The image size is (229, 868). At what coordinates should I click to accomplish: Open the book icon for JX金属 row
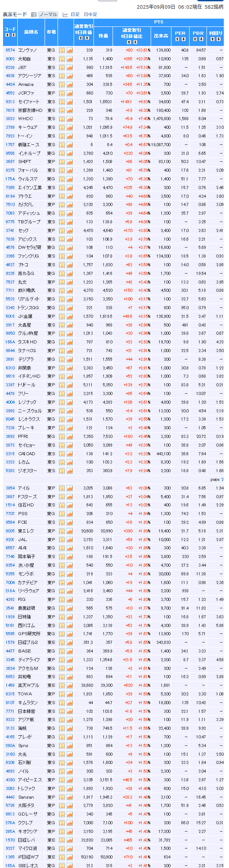click(x=62, y=317)
